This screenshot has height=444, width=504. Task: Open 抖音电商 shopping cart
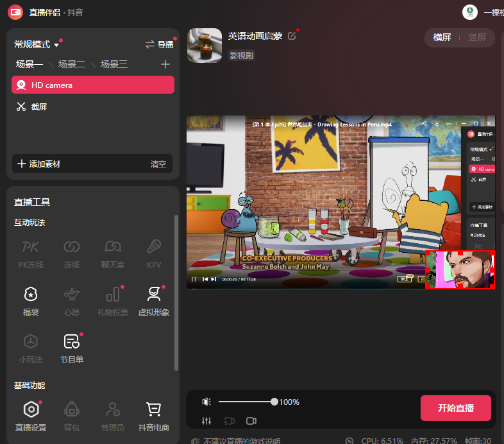(154, 416)
